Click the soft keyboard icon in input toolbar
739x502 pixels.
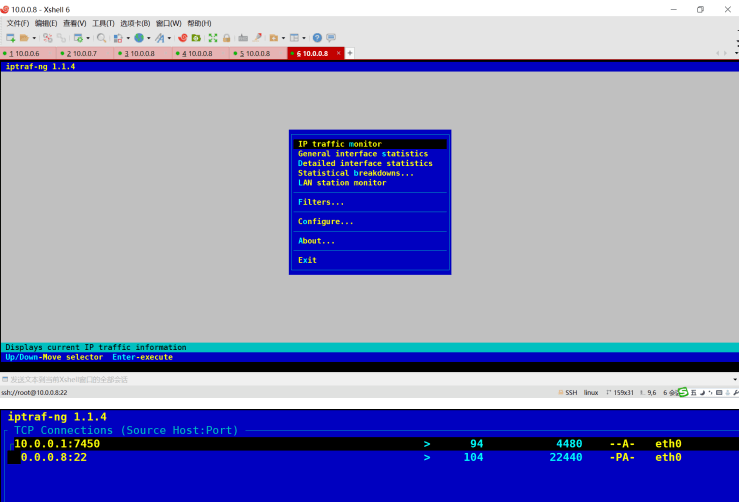click(x=719, y=392)
